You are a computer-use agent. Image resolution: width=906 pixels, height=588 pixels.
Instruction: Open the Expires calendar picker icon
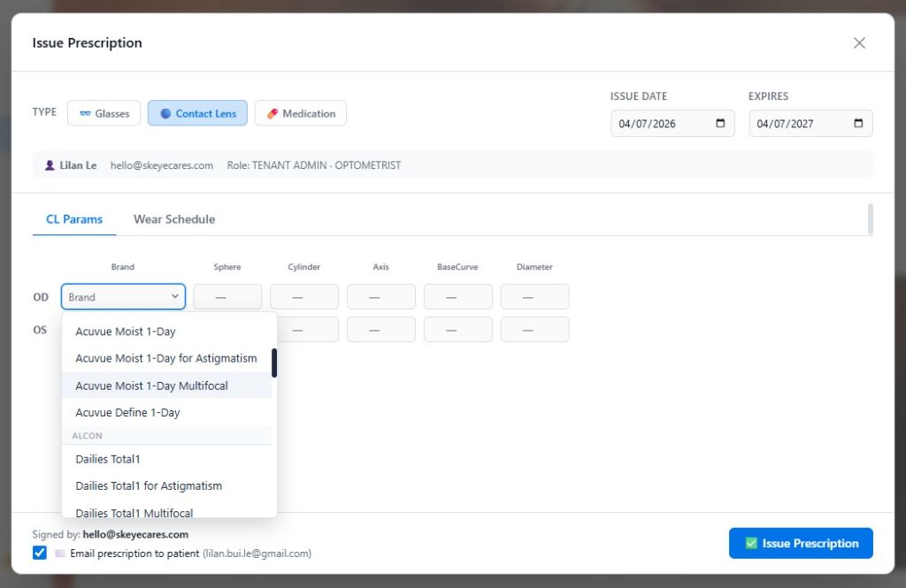858,124
